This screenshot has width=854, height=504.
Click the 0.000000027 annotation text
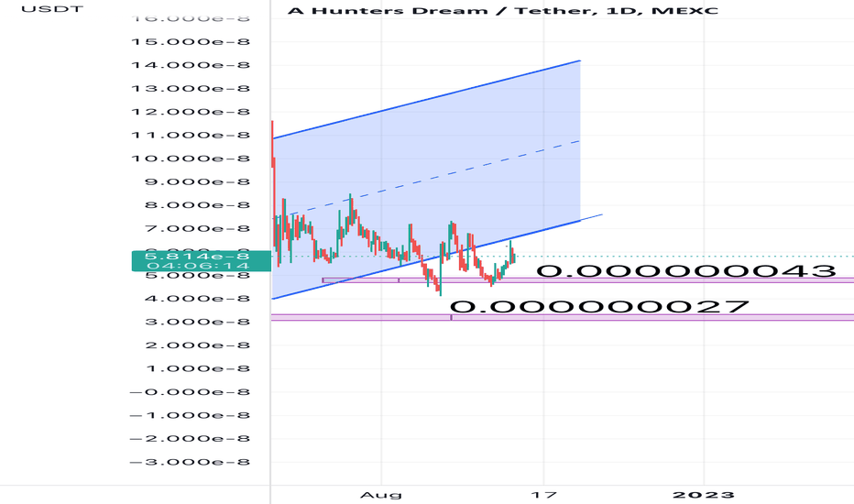[599, 307]
